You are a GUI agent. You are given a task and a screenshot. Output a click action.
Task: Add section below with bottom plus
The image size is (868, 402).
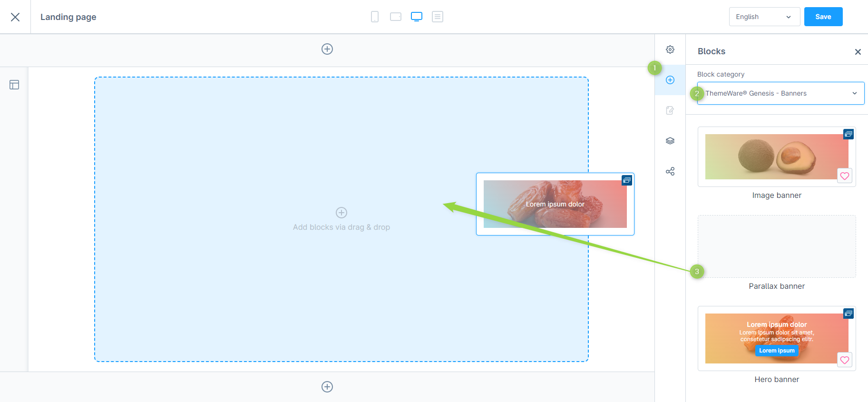327,387
